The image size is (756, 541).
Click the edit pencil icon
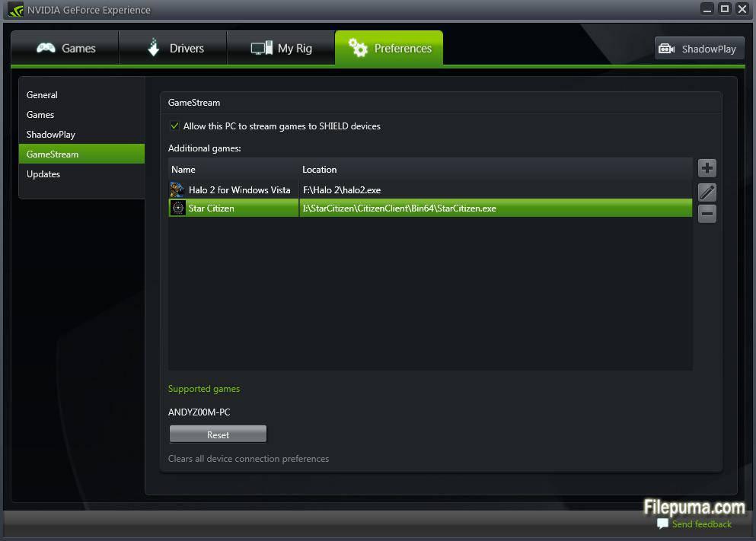(x=707, y=193)
